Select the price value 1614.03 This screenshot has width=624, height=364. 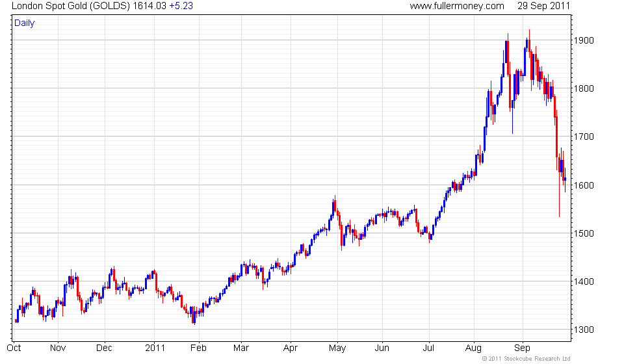coord(149,6)
